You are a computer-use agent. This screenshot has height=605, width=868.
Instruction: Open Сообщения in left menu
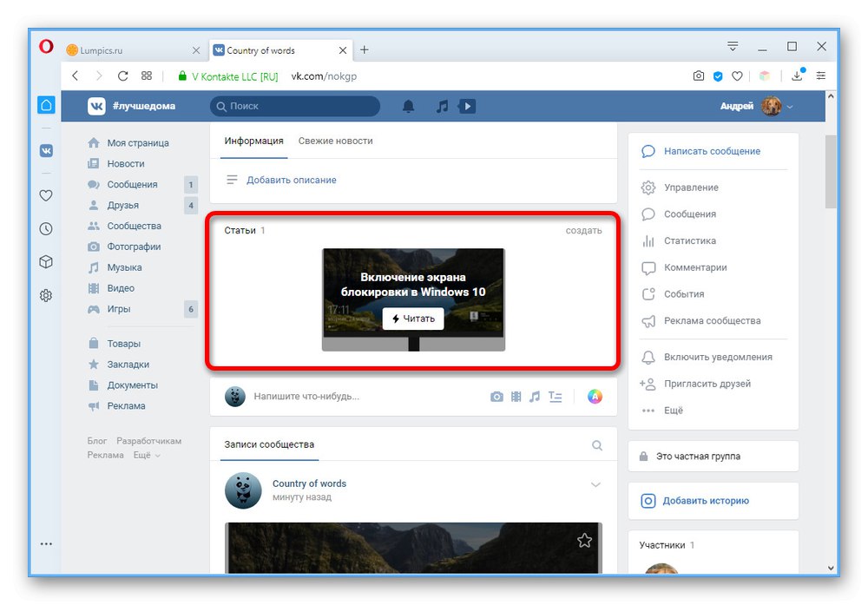tap(132, 184)
